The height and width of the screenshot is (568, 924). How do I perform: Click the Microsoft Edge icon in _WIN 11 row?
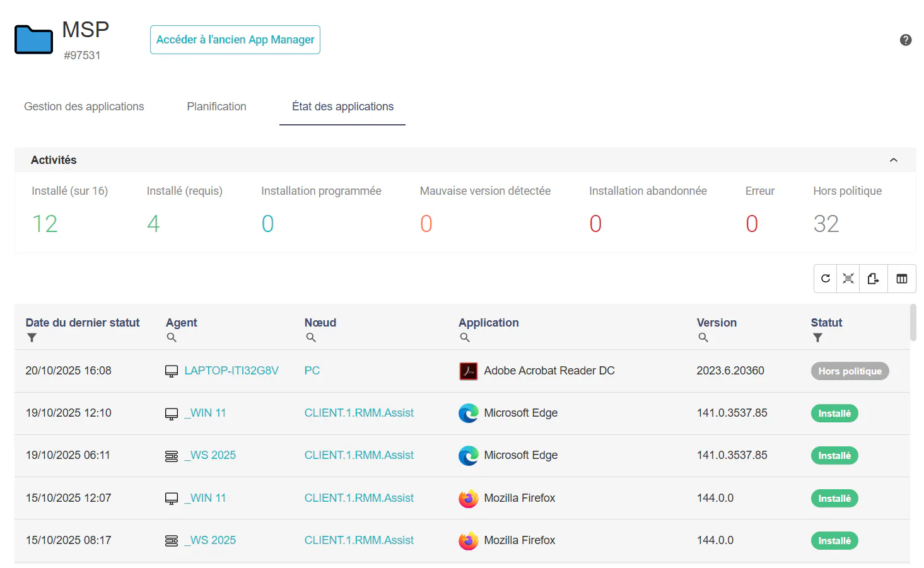(468, 414)
